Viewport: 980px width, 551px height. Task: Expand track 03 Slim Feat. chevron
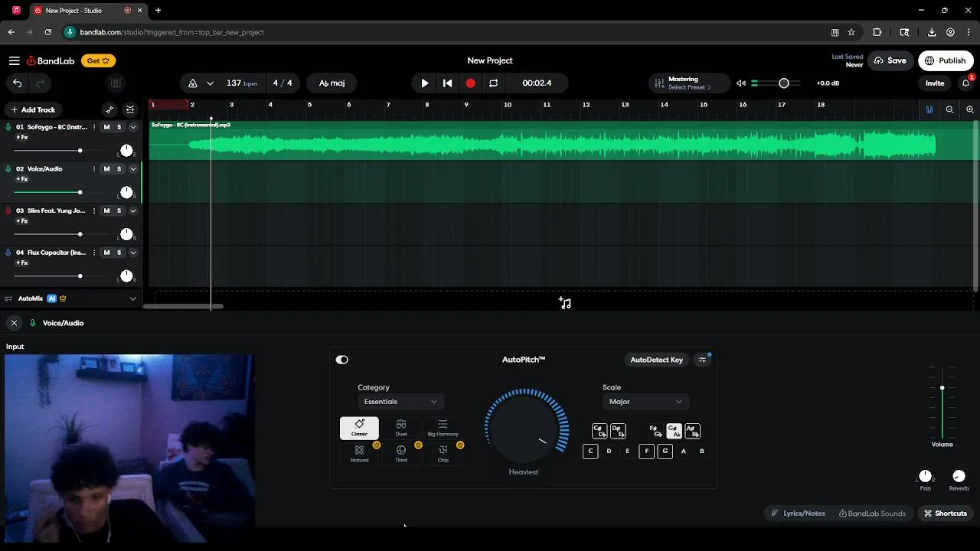click(132, 210)
